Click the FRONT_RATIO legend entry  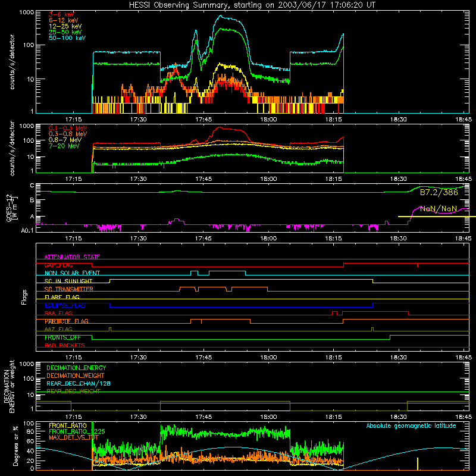pos(68,425)
